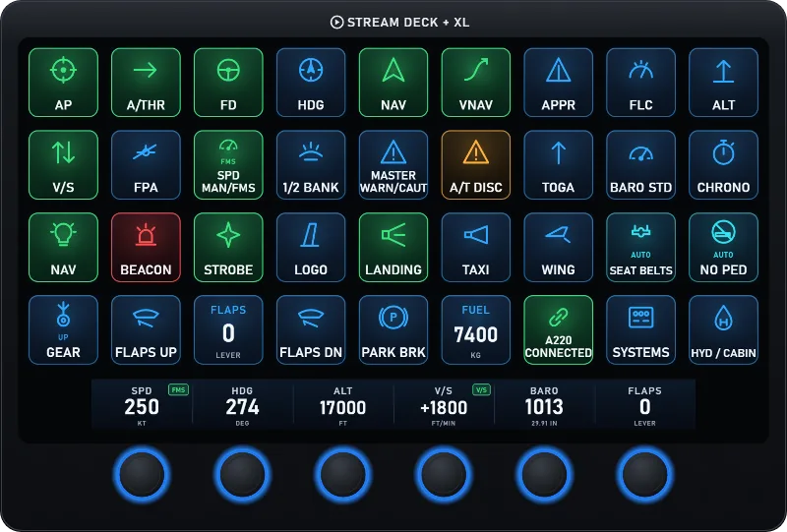Toggle the V/S vertical speed key

click(63, 164)
